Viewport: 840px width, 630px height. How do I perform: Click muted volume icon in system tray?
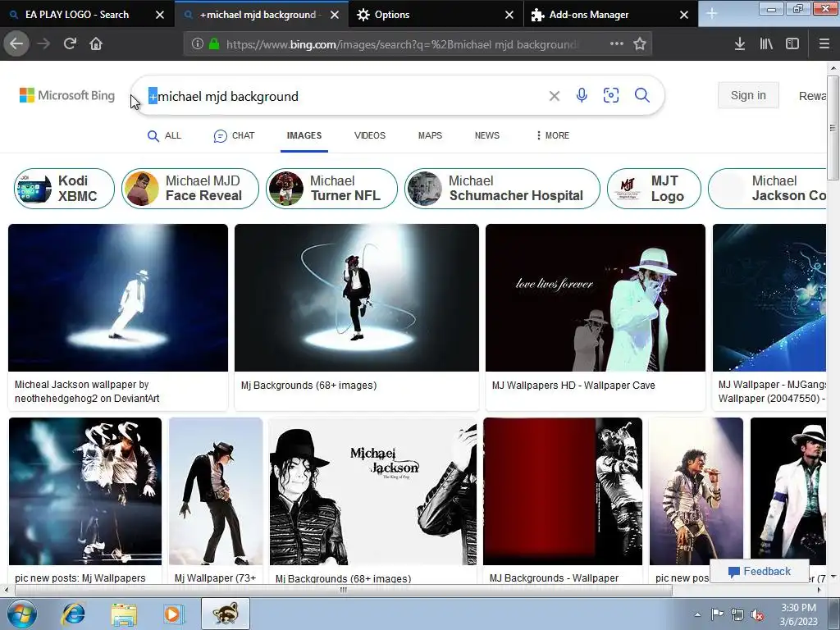[x=757, y=615]
